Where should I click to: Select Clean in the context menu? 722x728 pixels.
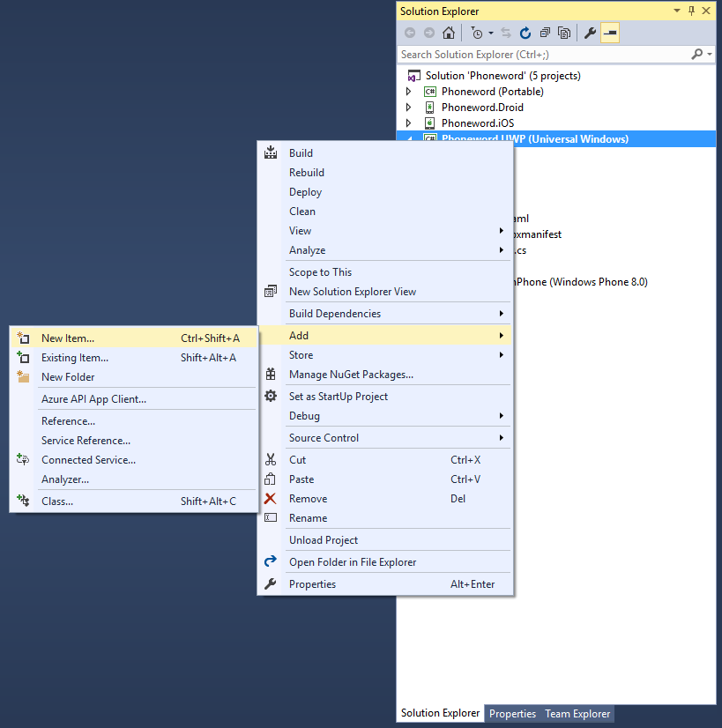(385, 212)
